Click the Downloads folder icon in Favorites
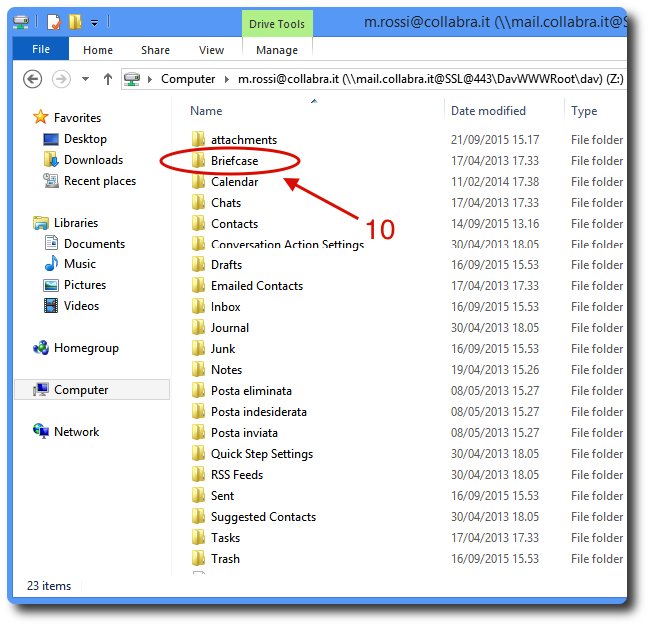 52,160
